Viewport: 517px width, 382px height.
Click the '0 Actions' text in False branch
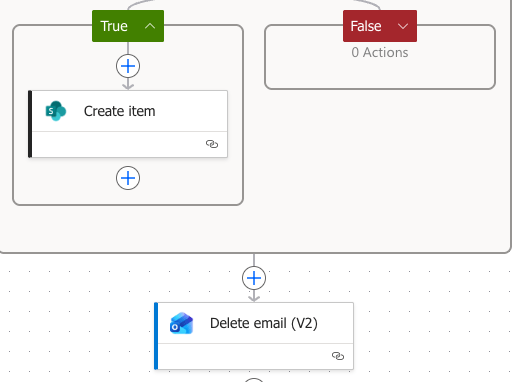380,52
